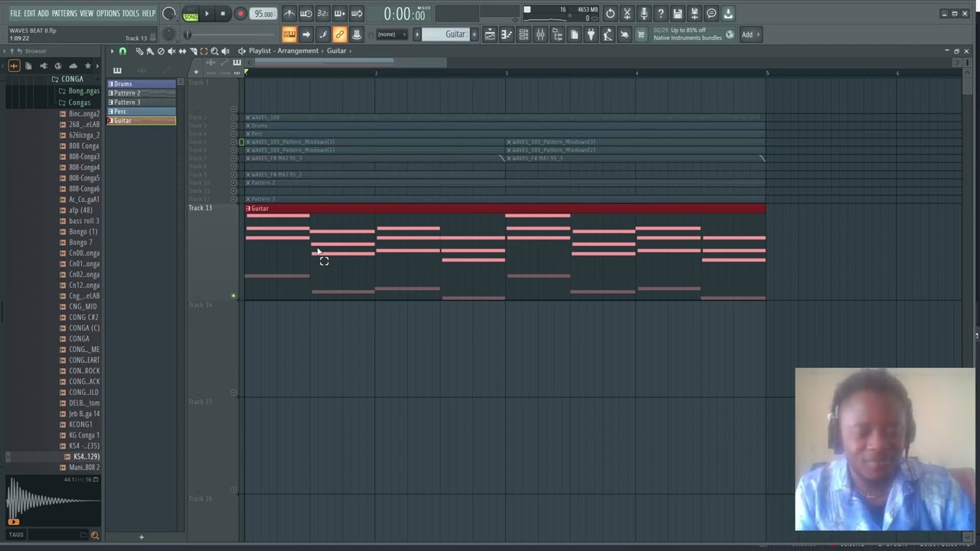
Task: Stop playback with the stop button
Action: point(223,14)
